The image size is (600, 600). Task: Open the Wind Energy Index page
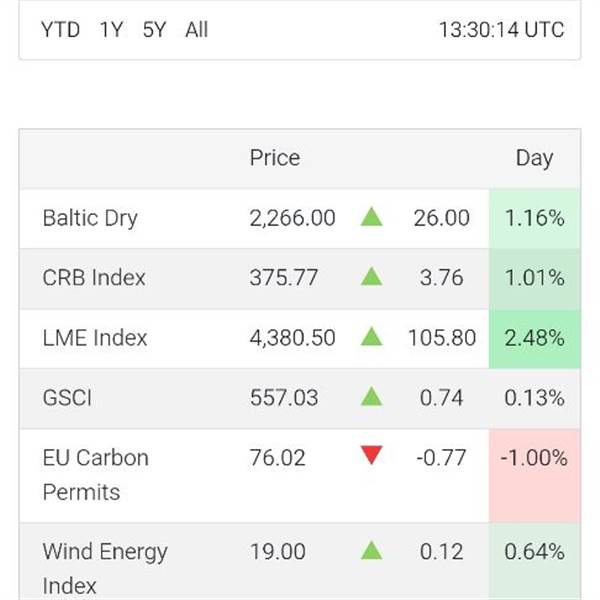tap(105, 567)
